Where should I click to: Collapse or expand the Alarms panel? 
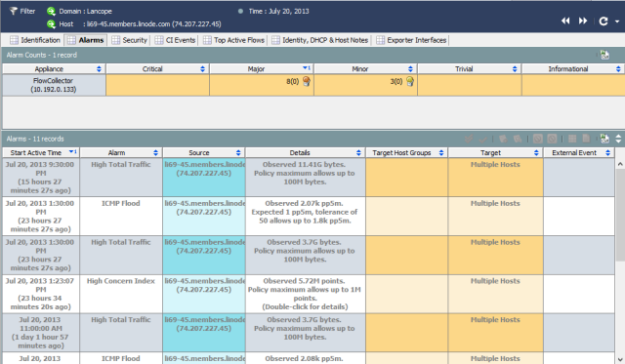point(618,139)
